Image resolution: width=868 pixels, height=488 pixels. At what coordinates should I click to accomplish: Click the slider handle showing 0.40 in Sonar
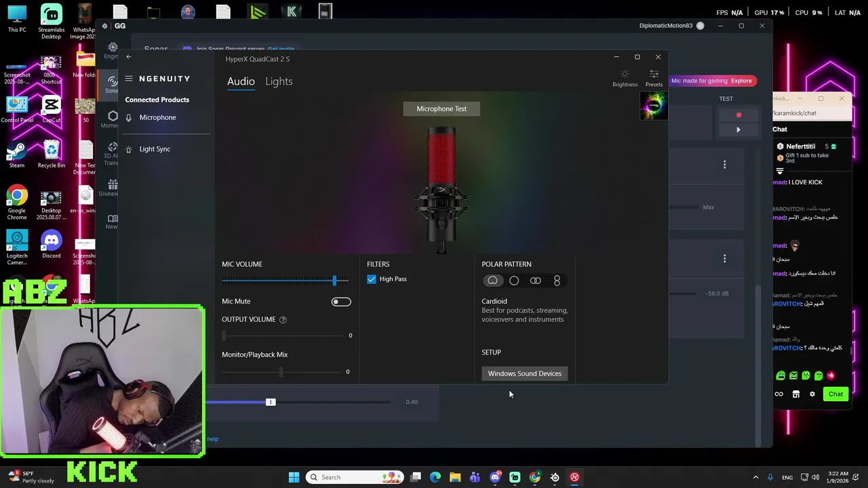click(x=271, y=403)
